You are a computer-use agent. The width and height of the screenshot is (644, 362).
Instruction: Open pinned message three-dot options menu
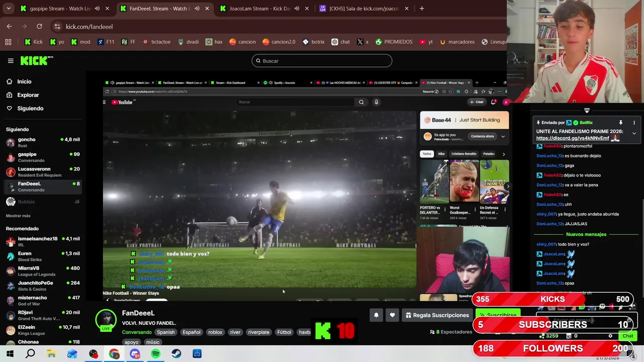[x=634, y=123]
